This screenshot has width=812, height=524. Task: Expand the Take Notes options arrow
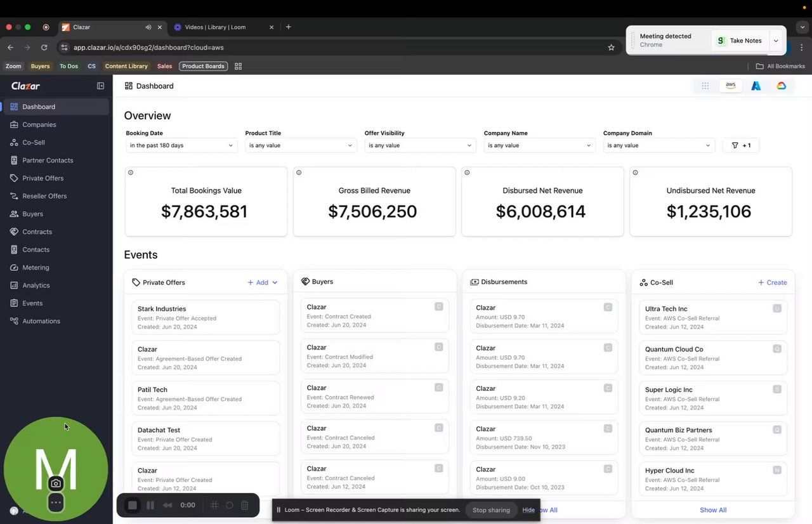[x=775, y=41]
